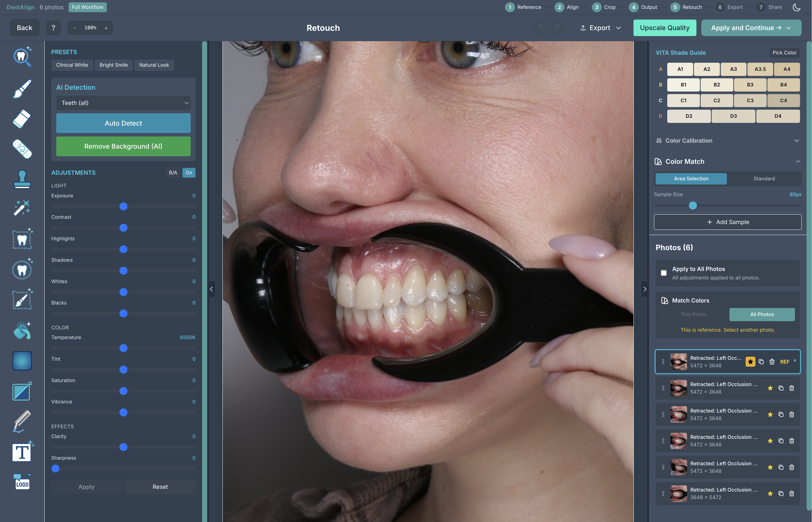
Task: Open the blemish healing bandage tool
Action: (x=22, y=149)
